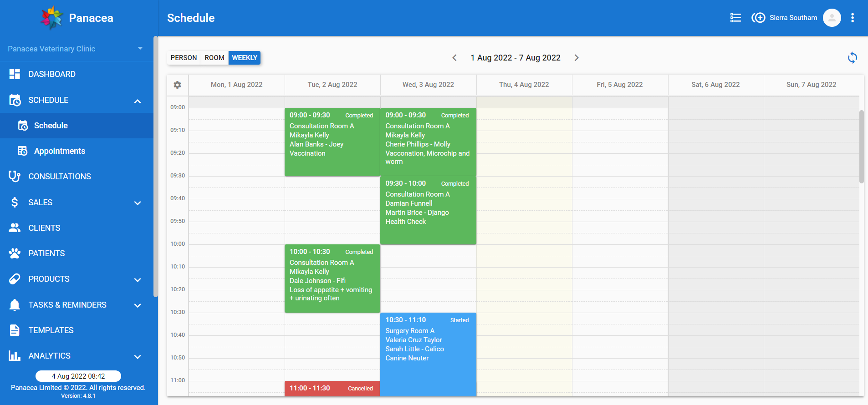Open Cherie Phillips - Molly appointment

pyautogui.click(x=428, y=142)
